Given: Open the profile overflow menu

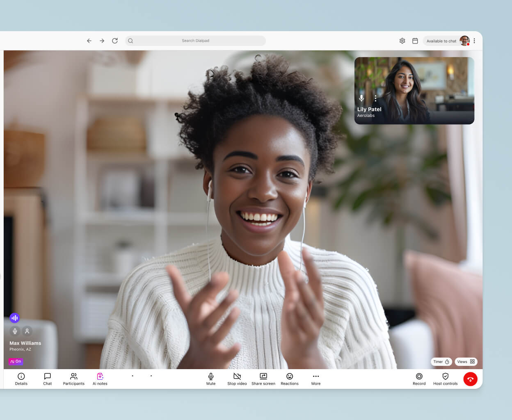Looking at the screenshot, I should point(474,41).
